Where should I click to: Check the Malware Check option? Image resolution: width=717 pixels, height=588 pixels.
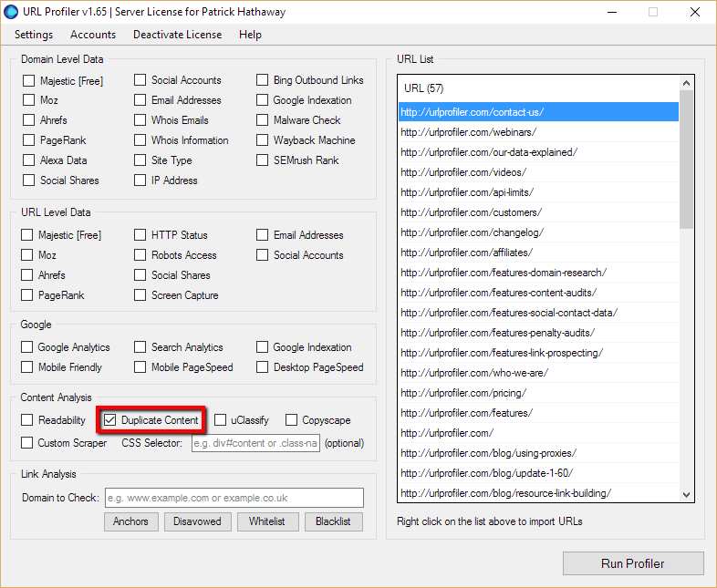coord(262,120)
